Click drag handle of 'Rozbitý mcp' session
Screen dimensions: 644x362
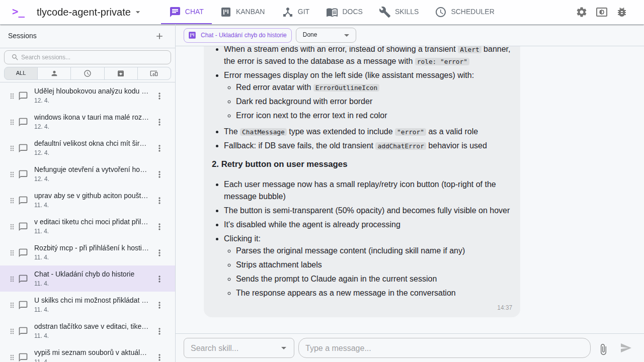pos(12,253)
